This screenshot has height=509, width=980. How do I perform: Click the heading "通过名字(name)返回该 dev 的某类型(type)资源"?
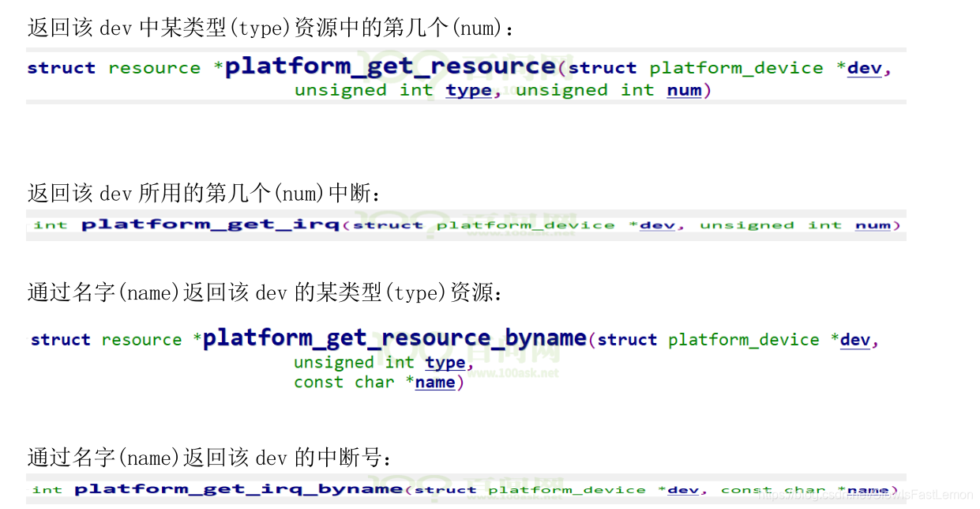265,293
